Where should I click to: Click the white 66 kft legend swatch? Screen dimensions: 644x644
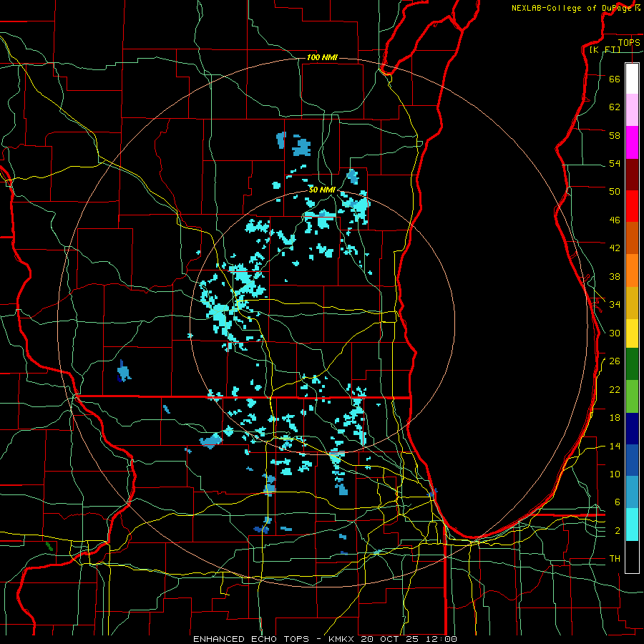[x=632, y=79]
